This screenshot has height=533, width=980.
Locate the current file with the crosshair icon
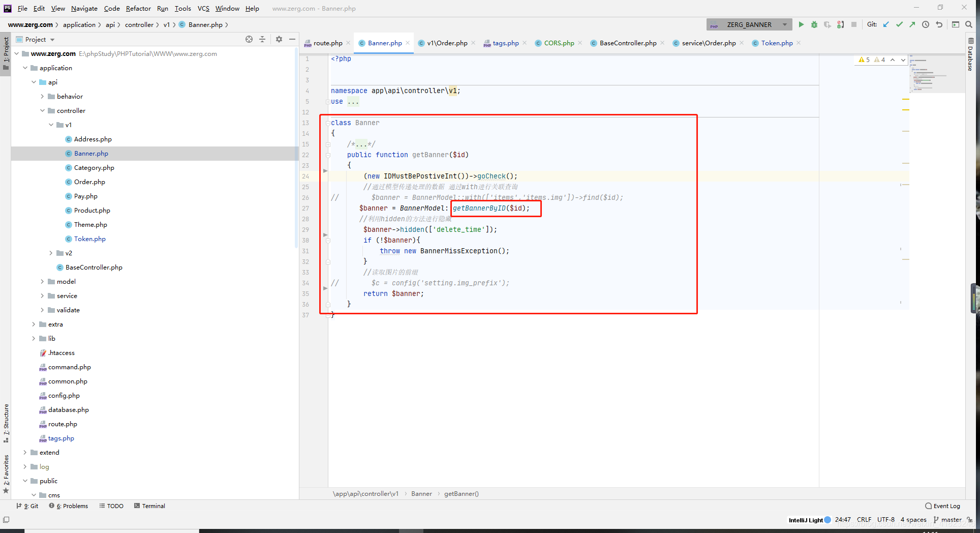click(x=249, y=39)
